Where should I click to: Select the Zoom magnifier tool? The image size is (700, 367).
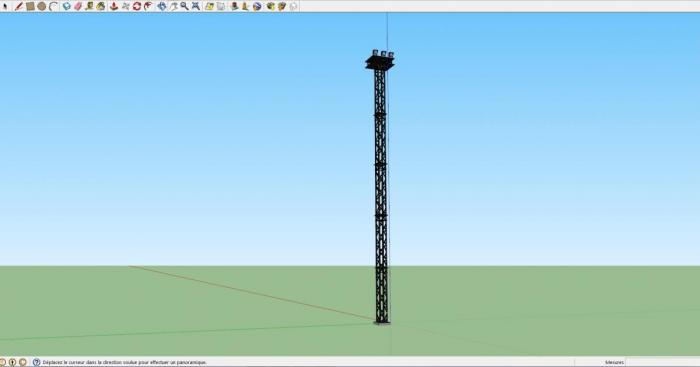(x=184, y=6)
